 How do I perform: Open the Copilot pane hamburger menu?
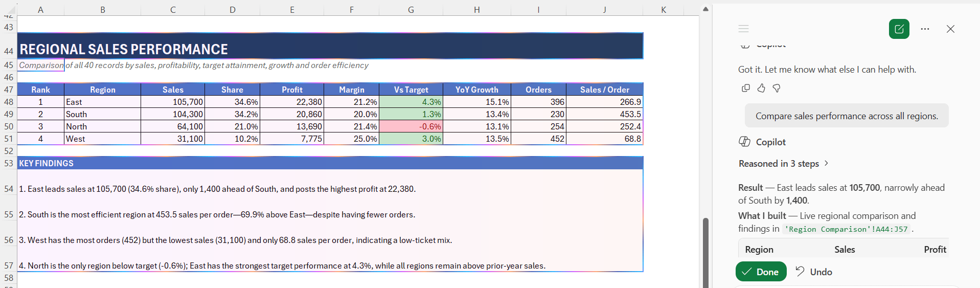[743, 29]
